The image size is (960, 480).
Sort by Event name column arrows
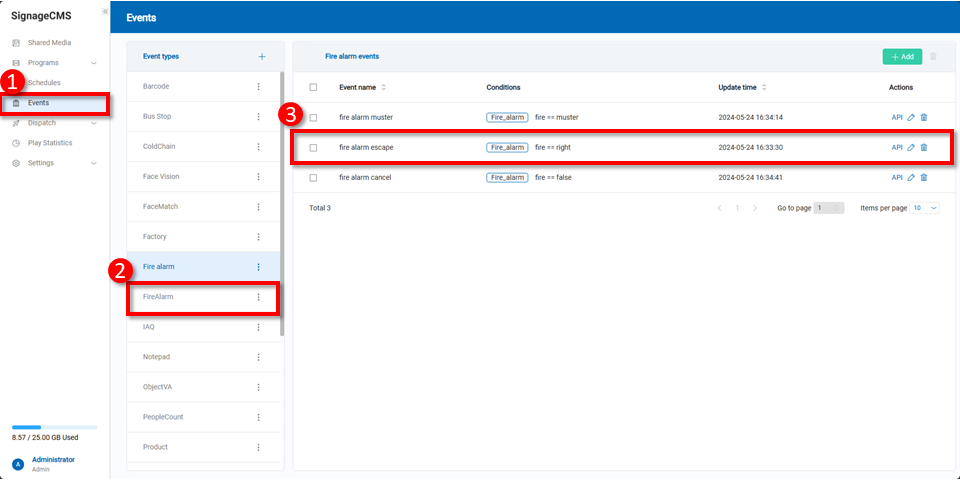coord(383,87)
